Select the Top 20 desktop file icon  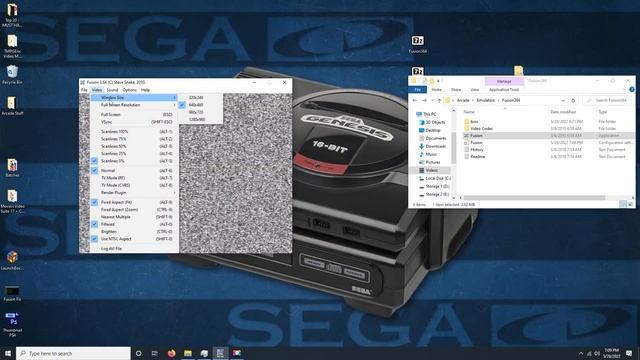[x=12, y=15]
